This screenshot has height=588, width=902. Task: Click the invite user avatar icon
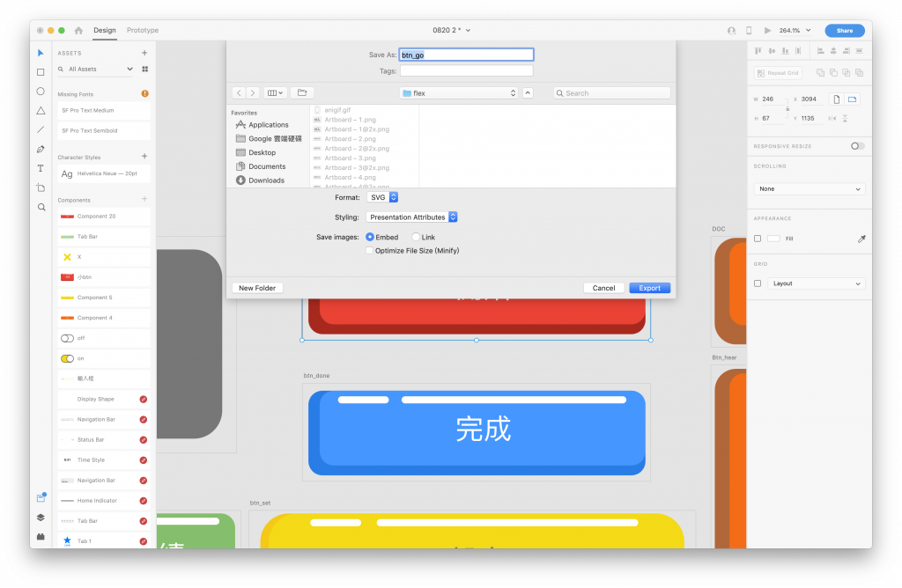tap(731, 31)
